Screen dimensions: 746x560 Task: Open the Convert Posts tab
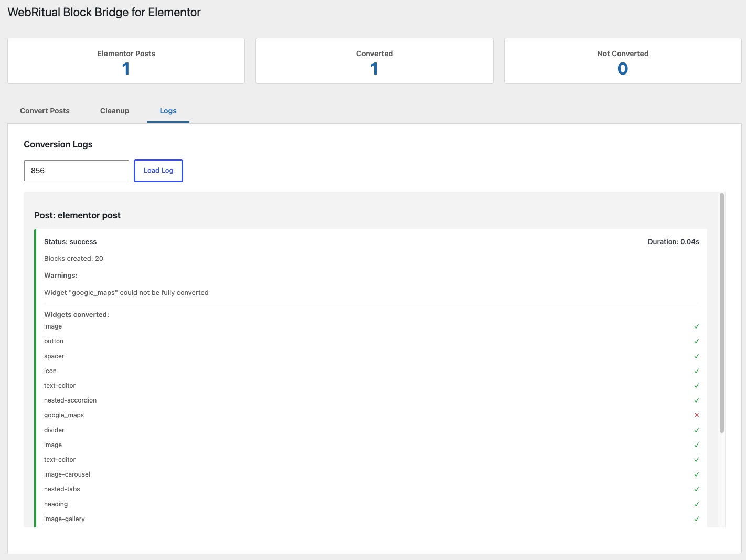(x=45, y=111)
